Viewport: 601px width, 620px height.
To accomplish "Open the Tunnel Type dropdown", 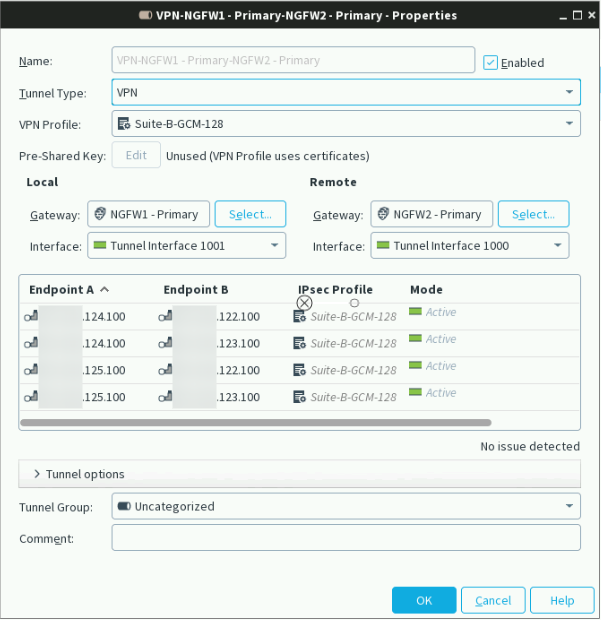I will tap(346, 92).
